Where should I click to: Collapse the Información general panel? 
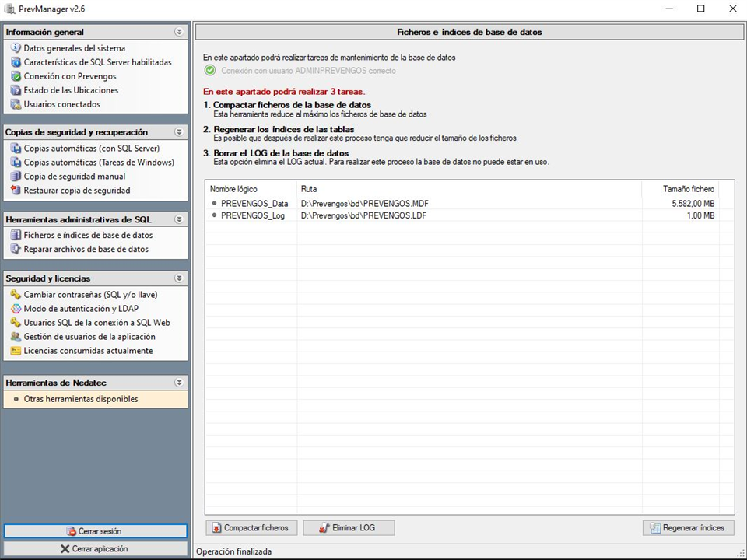click(179, 33)
